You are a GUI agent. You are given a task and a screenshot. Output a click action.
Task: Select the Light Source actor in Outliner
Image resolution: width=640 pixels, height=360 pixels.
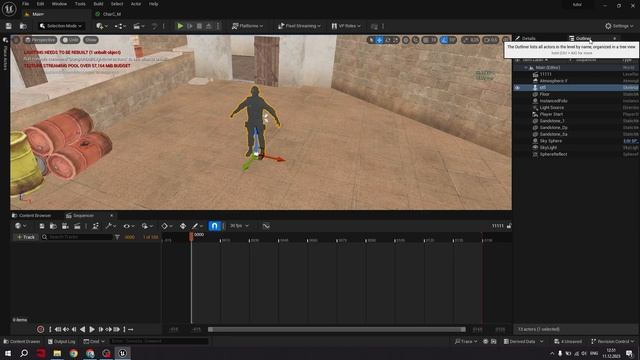576,108
